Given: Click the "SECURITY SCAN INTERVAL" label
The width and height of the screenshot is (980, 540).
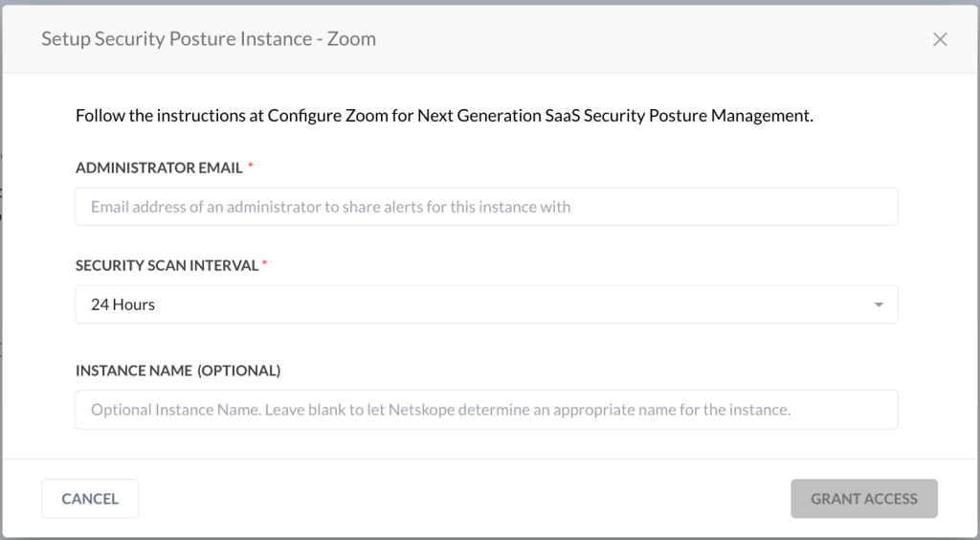Looking at the screenshot, I should tap(167, 265).
